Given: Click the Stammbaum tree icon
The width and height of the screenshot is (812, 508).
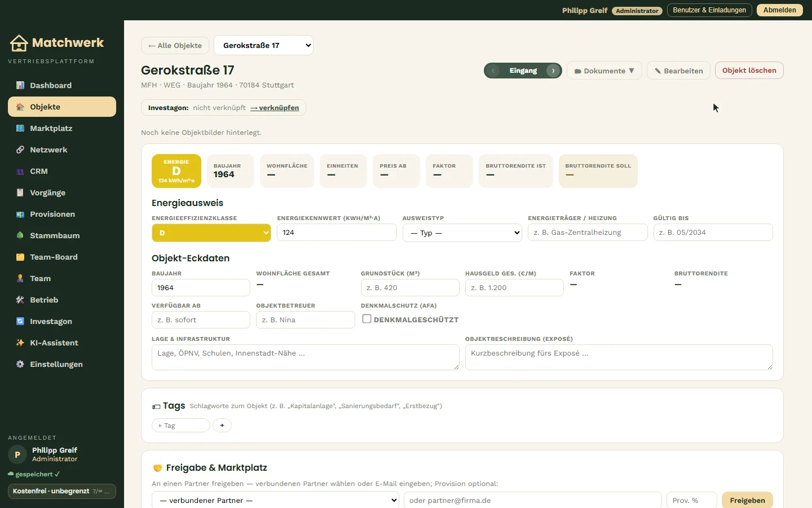Looking at the screenshot, I should pyautogui.click(x=20, y=235).
